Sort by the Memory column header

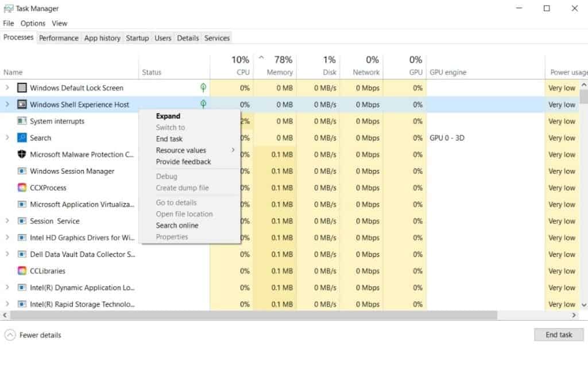pos(274,67)
